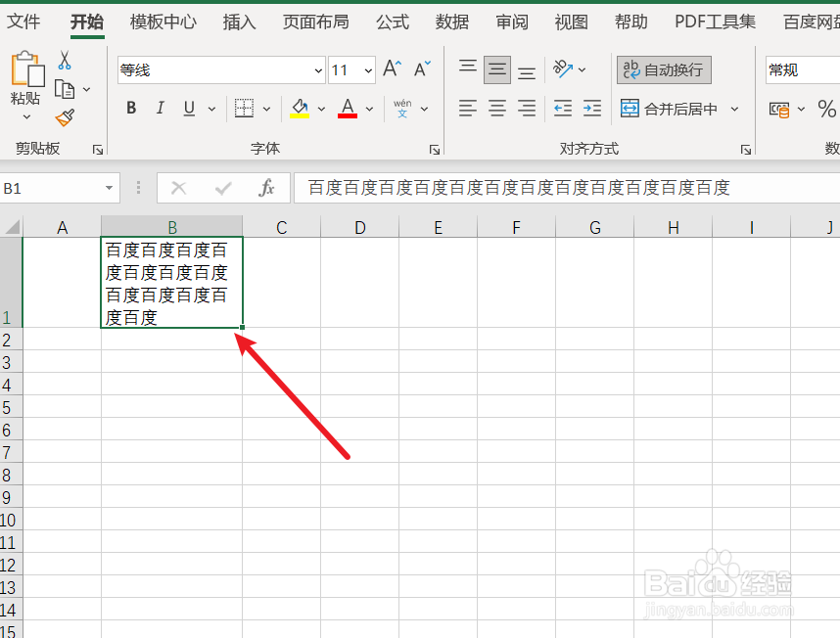Decrease indent icon

coord(563,109)
